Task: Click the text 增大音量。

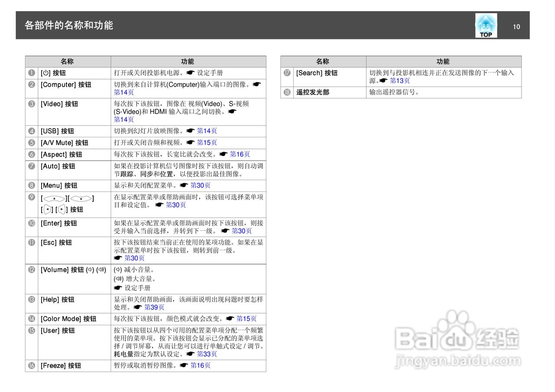Action: pos(141,279)
